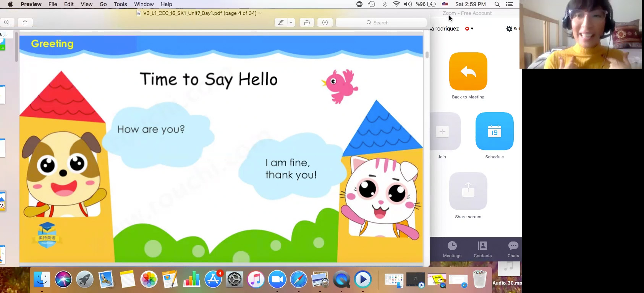Select the highlight pen tool in Preview
This screenshot has height=293, width=644.
(x=281, y=23)
